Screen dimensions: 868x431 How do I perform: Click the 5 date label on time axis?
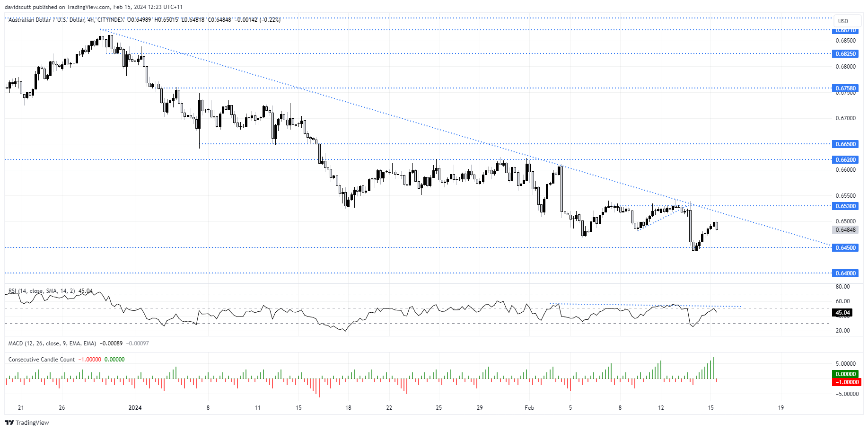pos(570,408)
